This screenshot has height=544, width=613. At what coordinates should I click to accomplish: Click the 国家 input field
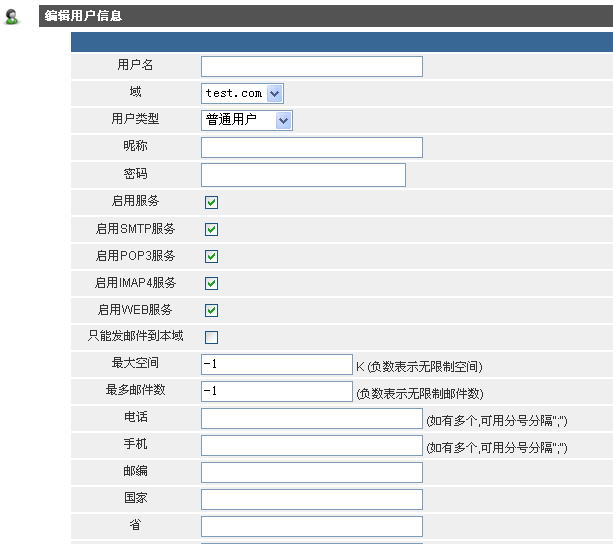(x=311, y=499)
